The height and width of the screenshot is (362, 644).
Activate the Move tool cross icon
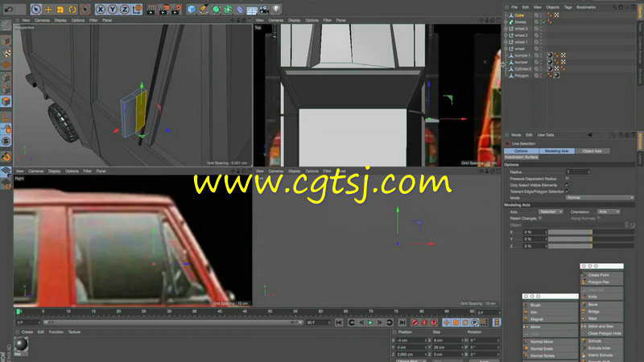tap(48, 9)
